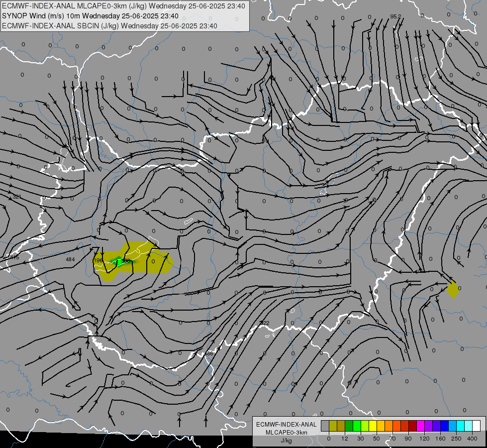Select the lime yellow-green legend swatch
This screenshot has height=448, width=487.
point(365,426)
